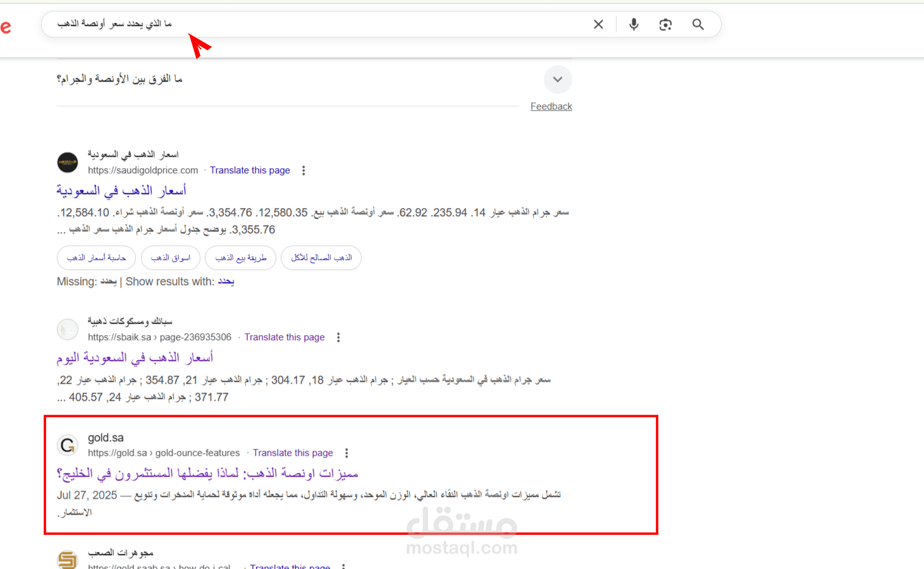The height and width of the screenshot is (569, 924).
Task: Show results with the missing word يحدد
Action: pyautogui.click(x=226, y=281)
